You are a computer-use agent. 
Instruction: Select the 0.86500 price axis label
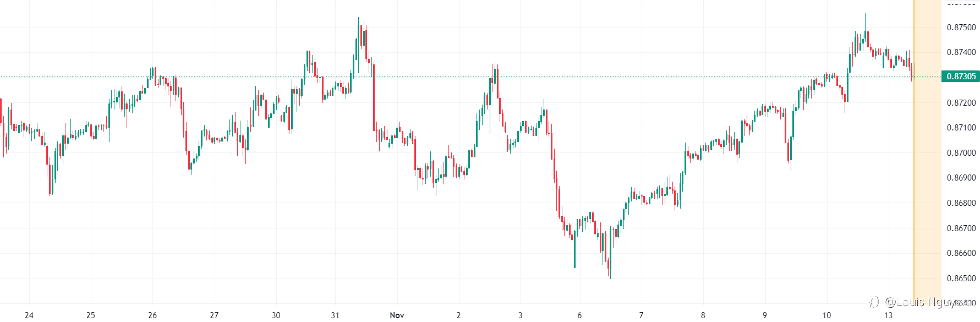961,279
